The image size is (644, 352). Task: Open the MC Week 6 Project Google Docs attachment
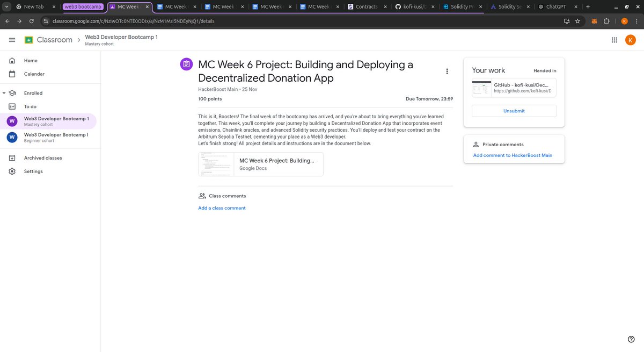click(261, 164)
